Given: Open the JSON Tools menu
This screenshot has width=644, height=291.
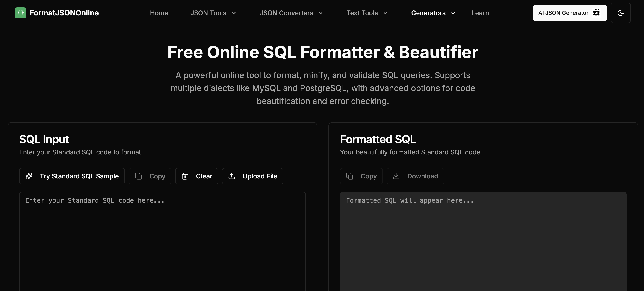Looking at the screenshot, I should [213, 13].
